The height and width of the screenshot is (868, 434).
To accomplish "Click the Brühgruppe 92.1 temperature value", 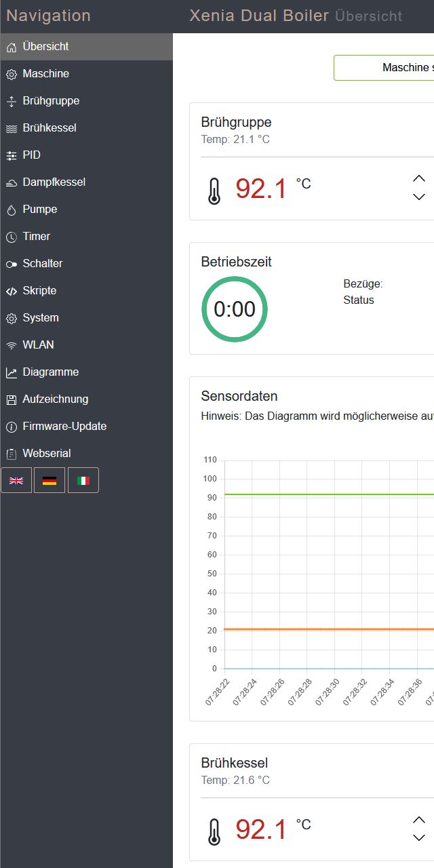I will (262, 189).
